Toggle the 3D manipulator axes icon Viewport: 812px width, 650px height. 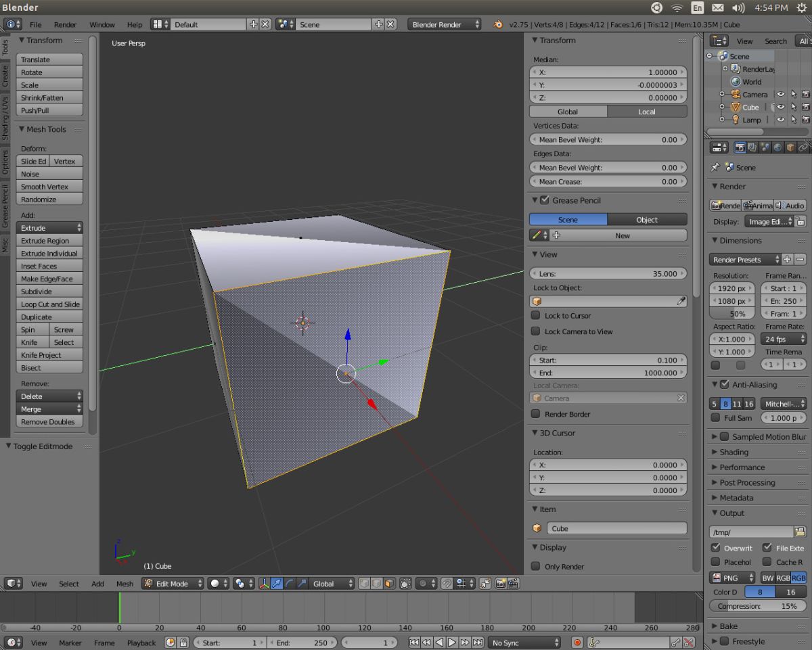pos(264,583)
